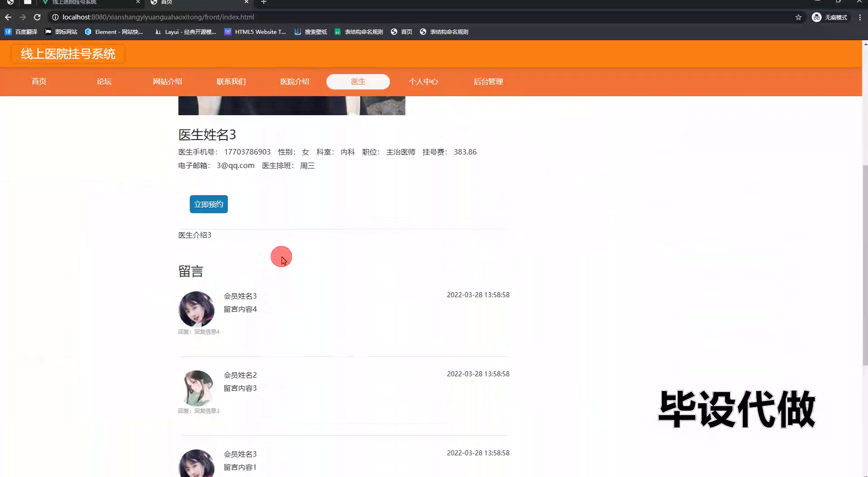Open the 图标网站 bookmark
This screenshot has width=868, height=477.
tap(61, 32)
